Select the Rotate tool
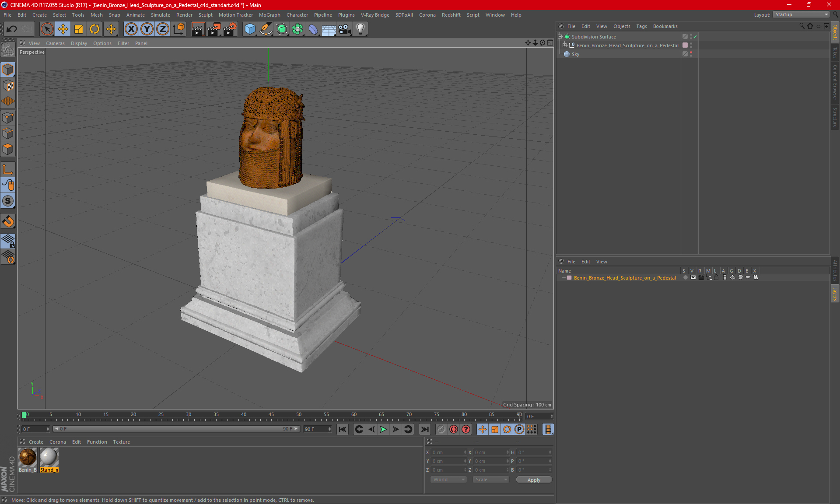The image size is (840, 504). point(94,29)
